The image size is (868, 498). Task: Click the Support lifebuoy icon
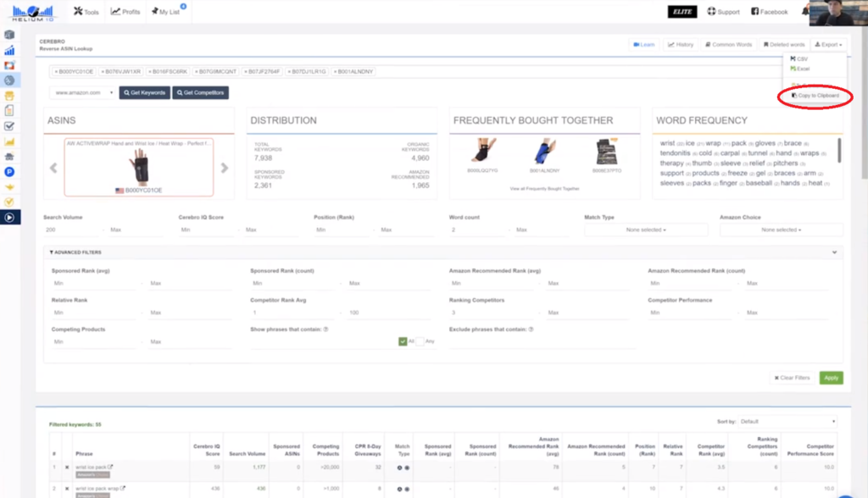pos(712,12)
